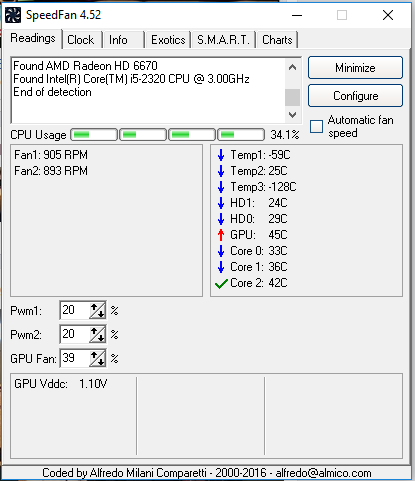Click the Temp3: -128C reading
415x481 pixels.
coord(263,187)
